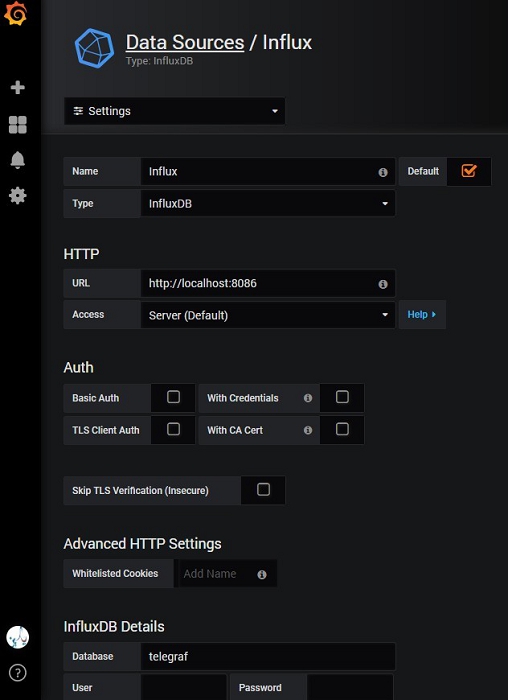The image size is (508, 700).
Task: Open the Help question mark icon
Action: point(17,673)
